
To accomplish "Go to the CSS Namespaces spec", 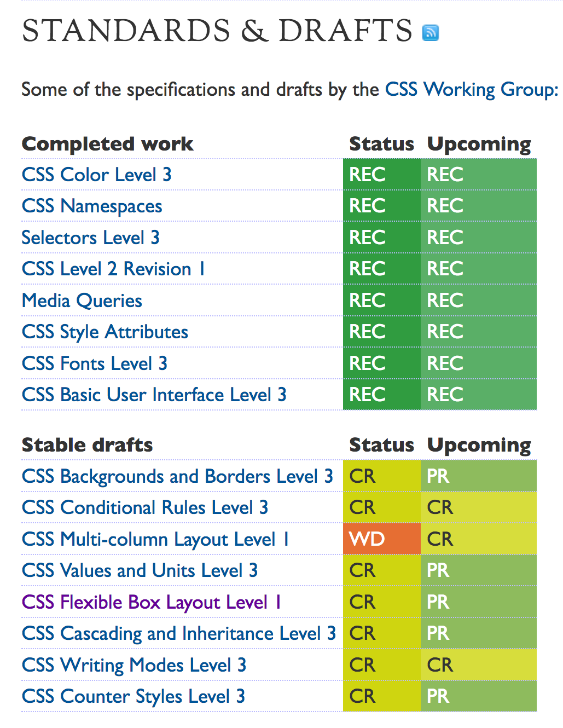I will 92,206.
